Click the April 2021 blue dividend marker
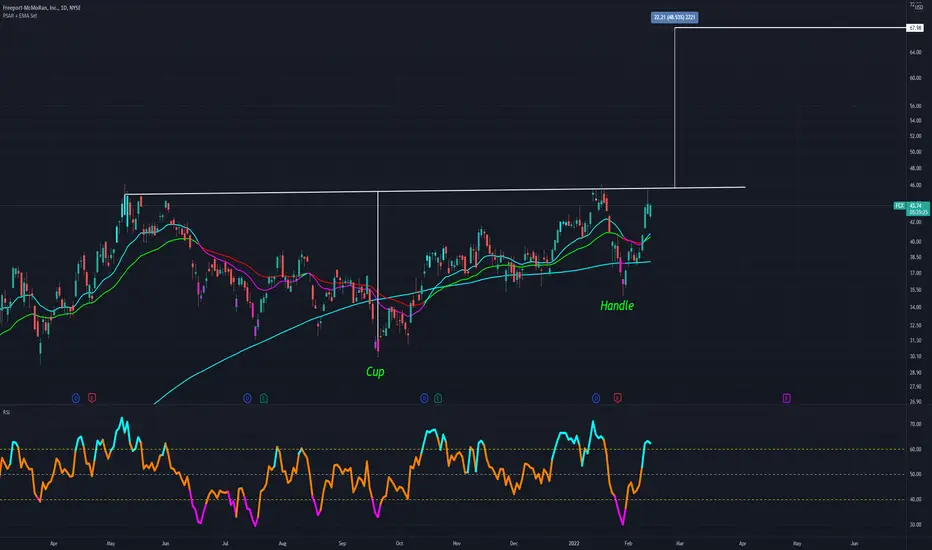The width and height of the screenshot is (932, 550). pyautogui.click(x=75, y=398)
